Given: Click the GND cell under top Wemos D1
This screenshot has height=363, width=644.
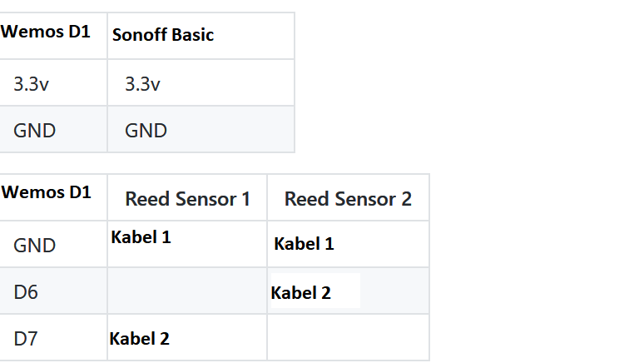Looking at the screenshot, I should pos(34,130).
